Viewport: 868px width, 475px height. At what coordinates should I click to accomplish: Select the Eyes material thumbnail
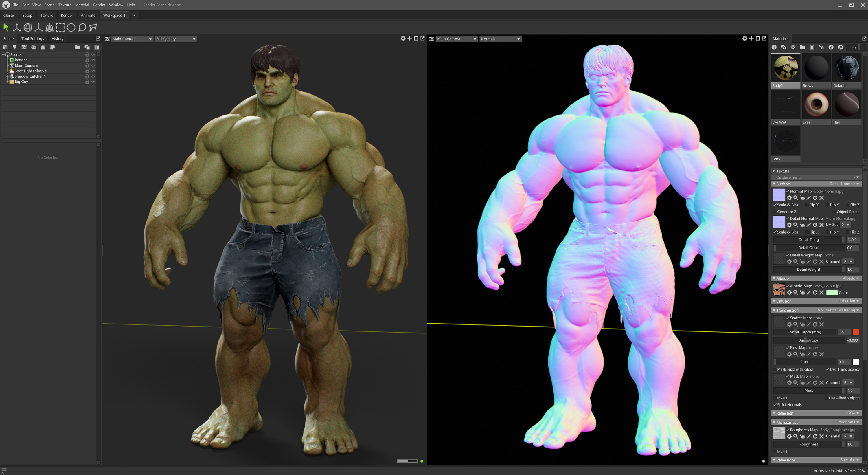(816, 104)
